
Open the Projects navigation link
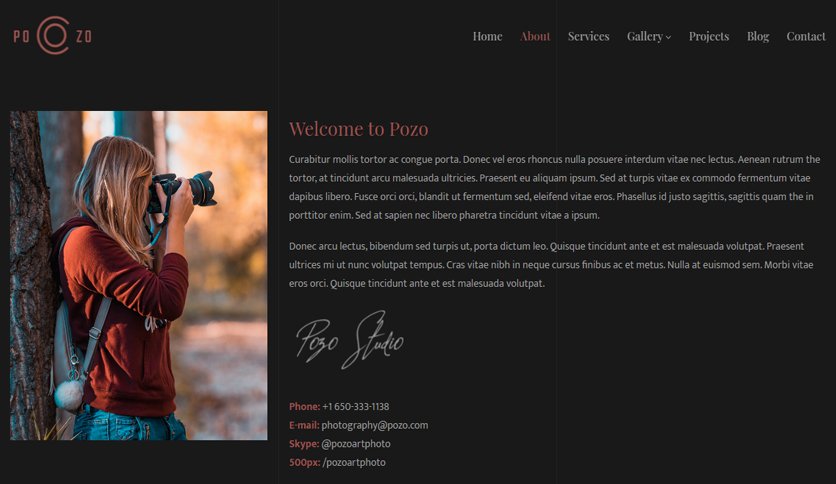tap(709, 36)
